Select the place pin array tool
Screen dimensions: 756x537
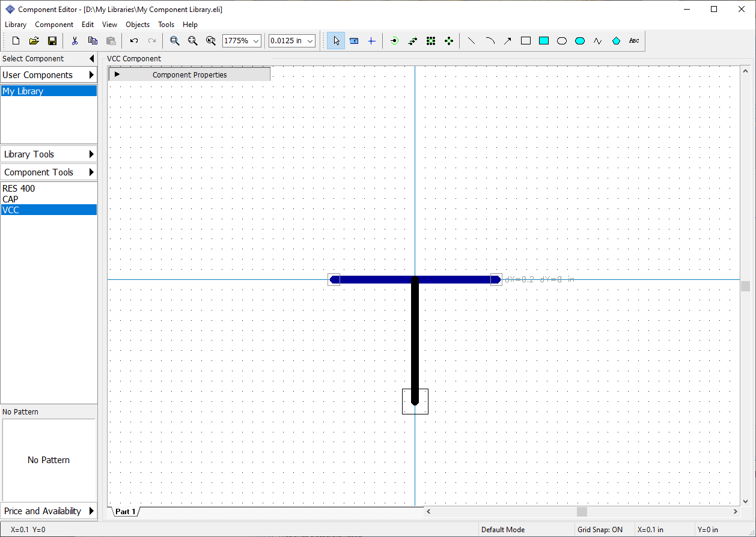point(431,41)
